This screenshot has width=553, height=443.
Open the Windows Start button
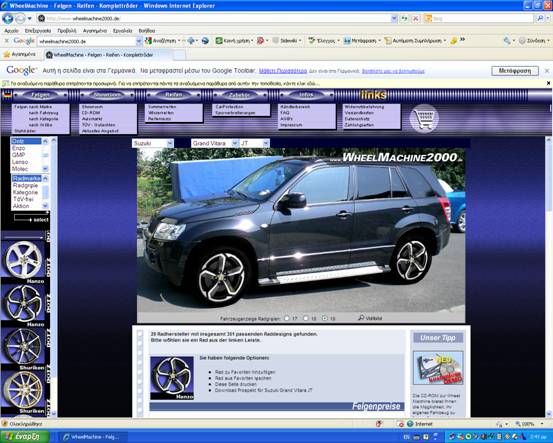point(24,437)
